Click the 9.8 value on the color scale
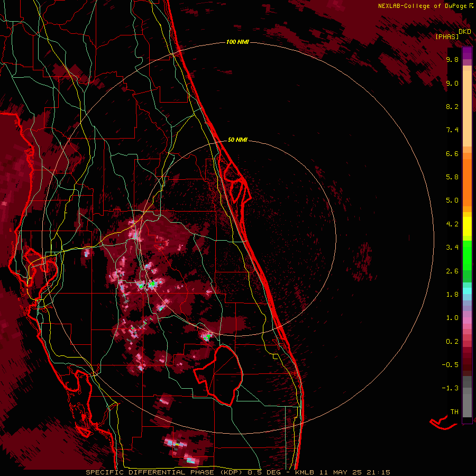 click(452, 59)
